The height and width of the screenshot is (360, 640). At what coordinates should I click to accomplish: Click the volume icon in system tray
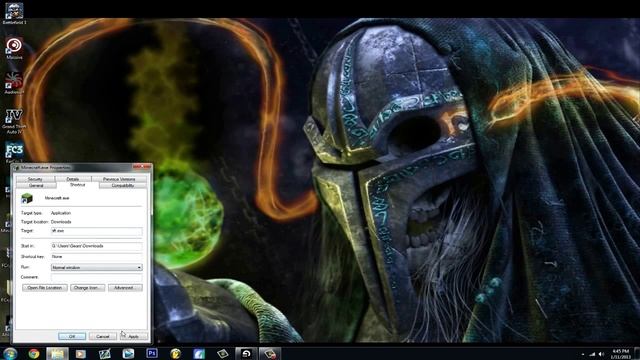coord(601,354)
